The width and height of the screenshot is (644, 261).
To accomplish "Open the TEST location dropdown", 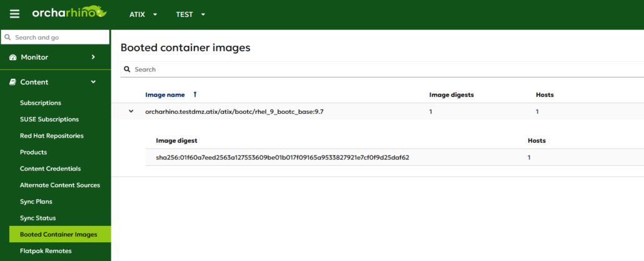I will pos(190,14).
